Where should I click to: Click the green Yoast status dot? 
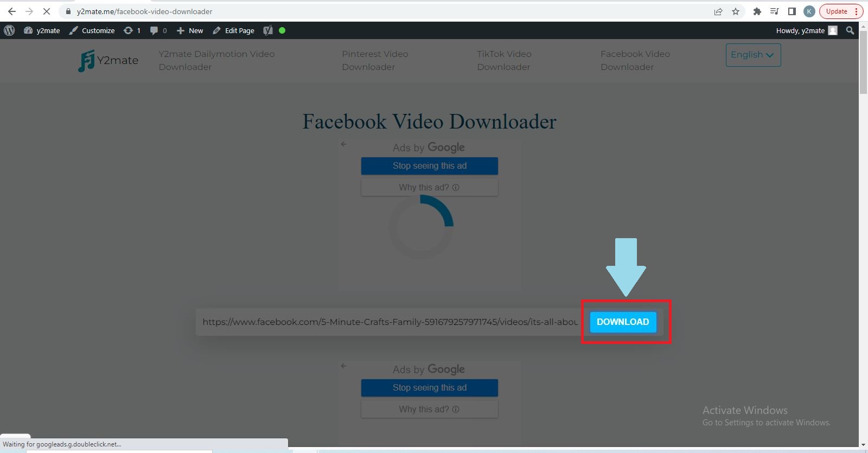click(x=282, y=30)
